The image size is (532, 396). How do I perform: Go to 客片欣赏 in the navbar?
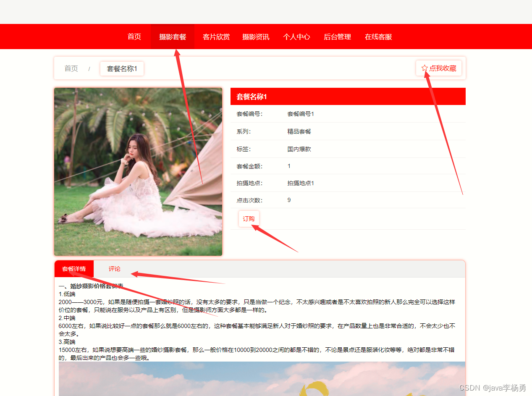click(x=216, y=37)
